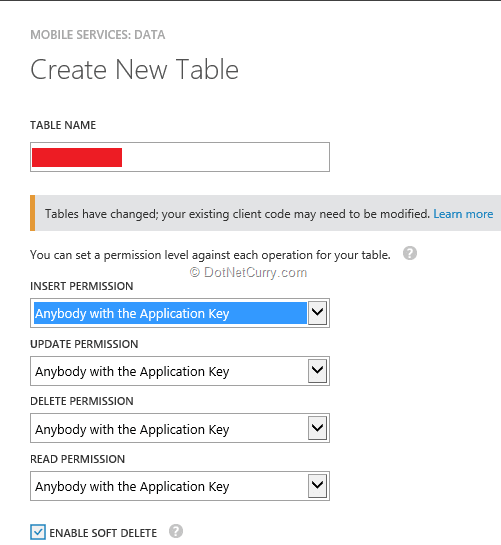501x545 pixels.
Task: Click the Table Name input field
Action: [180, 157]
